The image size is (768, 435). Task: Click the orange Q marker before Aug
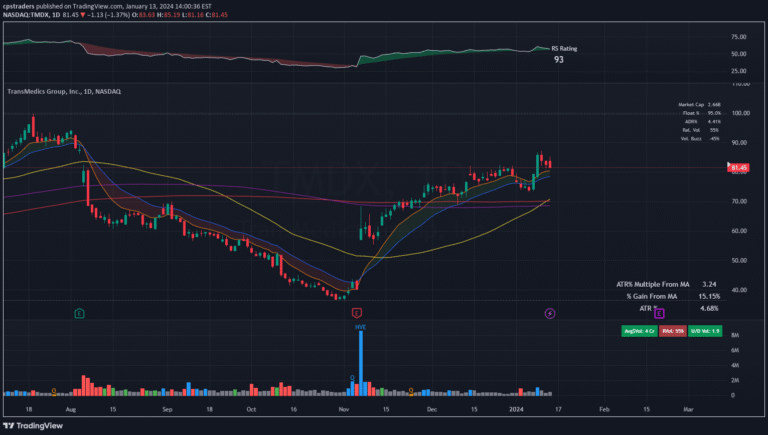point(54,390)
